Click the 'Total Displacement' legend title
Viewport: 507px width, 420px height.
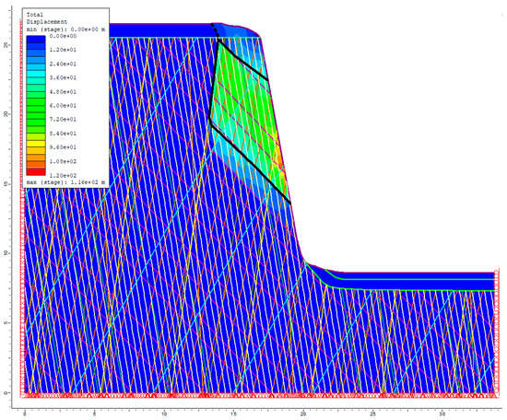pyautogui.click(x=47, y=18)
